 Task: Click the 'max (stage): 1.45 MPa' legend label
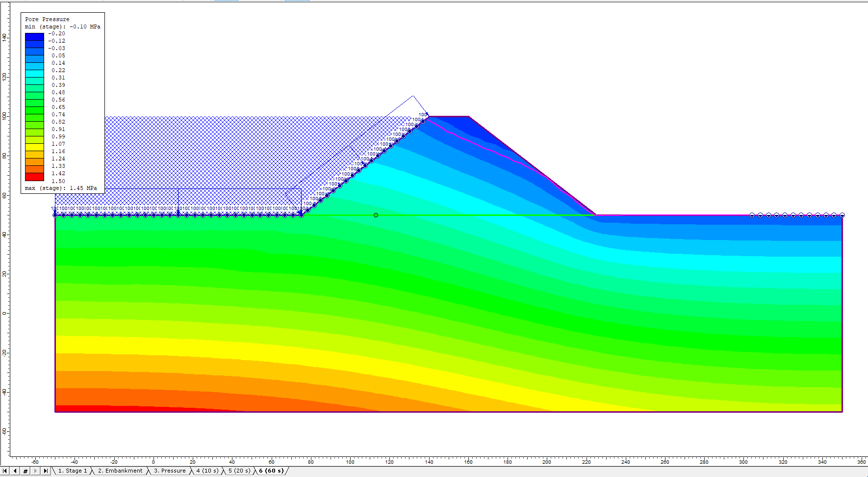[x=61, y=188]
